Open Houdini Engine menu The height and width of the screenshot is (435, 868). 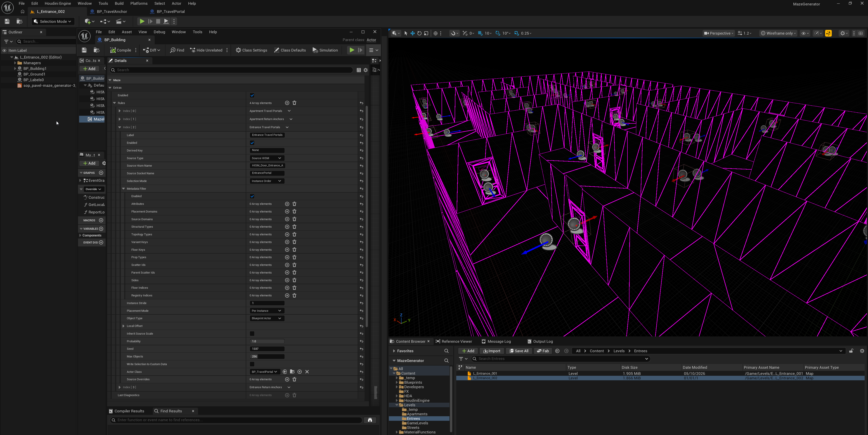pos(58,3)
